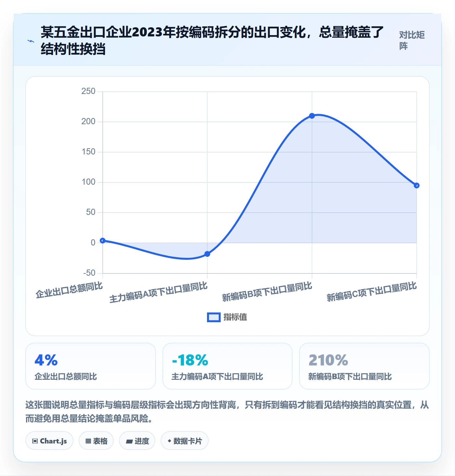Click the y-axis value 250
Viewport: 455px width, 476px height.
click(88, 91)
